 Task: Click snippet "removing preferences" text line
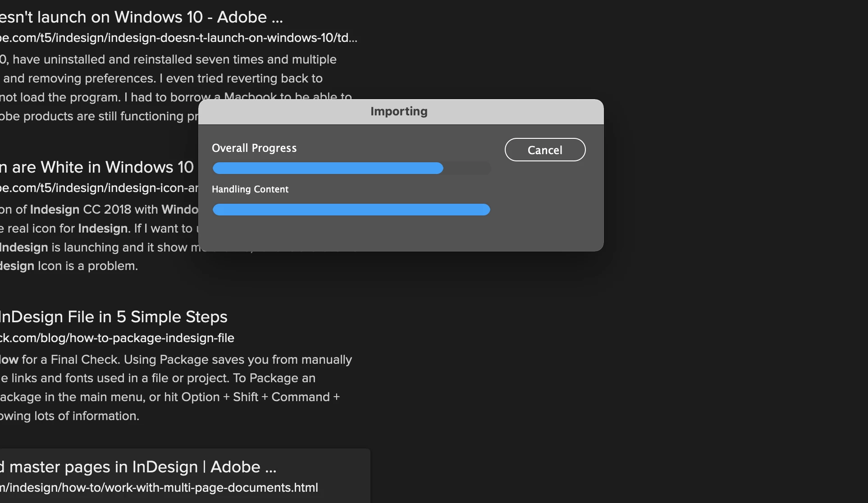coord(163,78)
